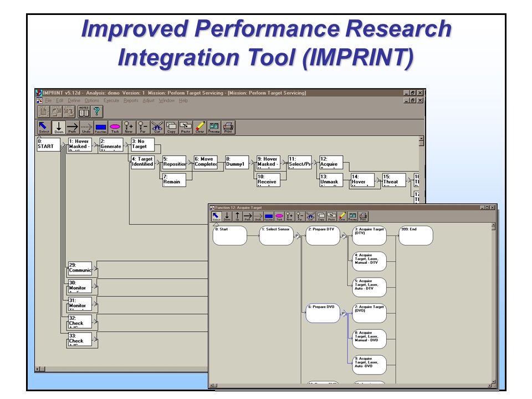
Task: Click the Clear pencil in Function 12 window
Action: click(x=342, y=216)
